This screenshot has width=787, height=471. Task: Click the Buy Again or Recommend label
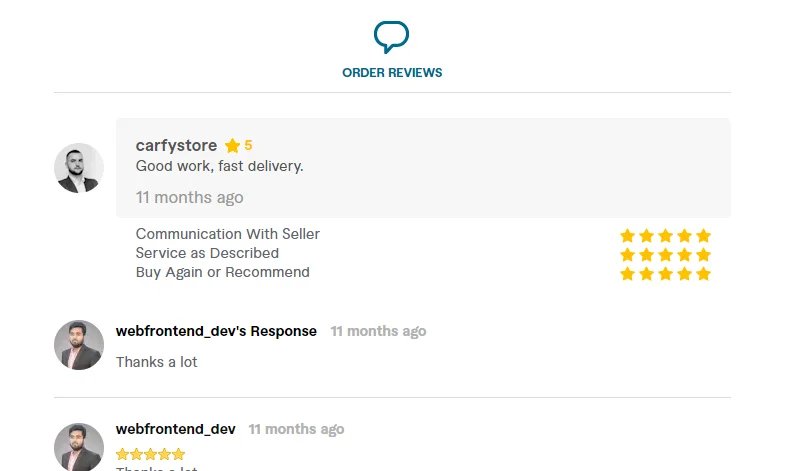coord(223,272)
